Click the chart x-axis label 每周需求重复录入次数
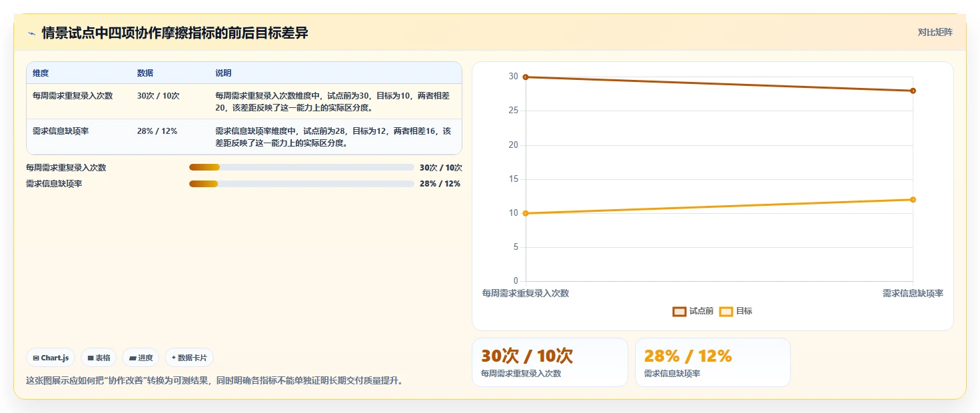980x413 pixels. pyautogui.click(x=526, y=293)
